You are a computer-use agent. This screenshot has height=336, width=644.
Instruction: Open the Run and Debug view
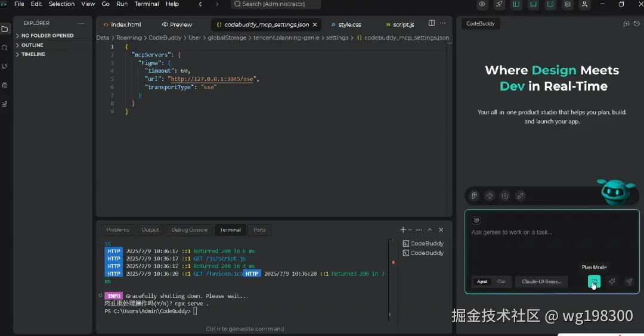[5, 85]
